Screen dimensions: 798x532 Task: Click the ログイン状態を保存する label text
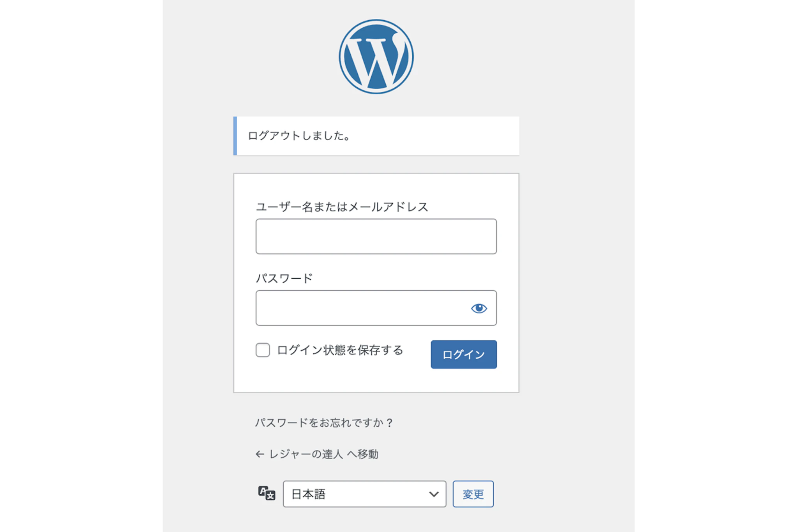(340, 350)
